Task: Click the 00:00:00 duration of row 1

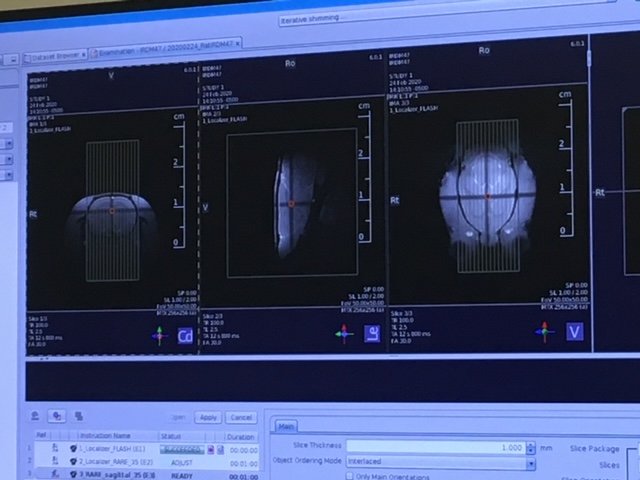Action: click(244, 450)
